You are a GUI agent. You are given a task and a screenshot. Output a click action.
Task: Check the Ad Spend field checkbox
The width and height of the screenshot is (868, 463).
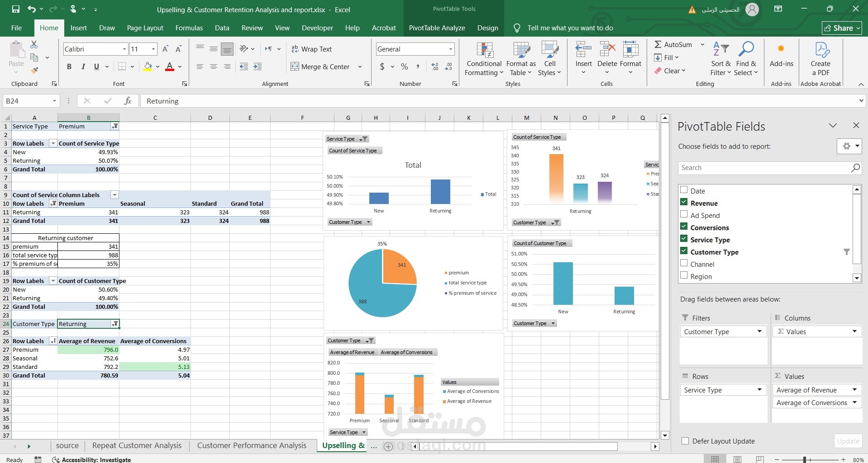coord(684,214)
